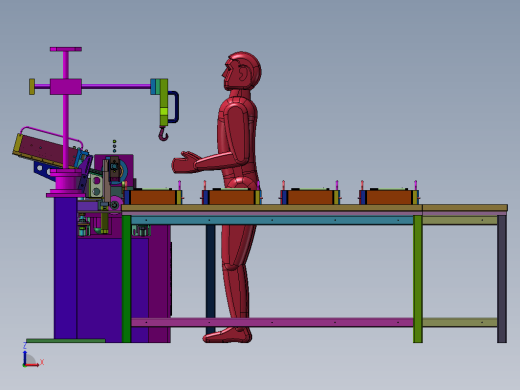The height and width of the screenshot is (390, 520).
Task: Select the dark grey end table leg
Action: click(502, 279)
